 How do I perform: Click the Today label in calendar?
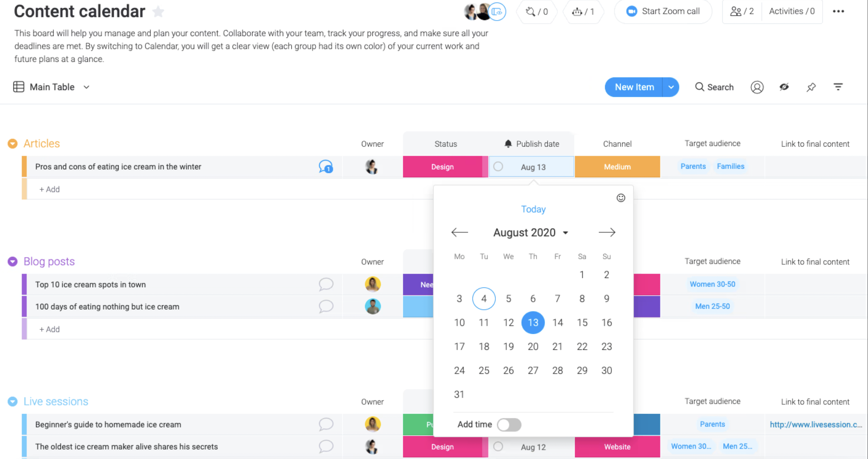coord(533,209)
